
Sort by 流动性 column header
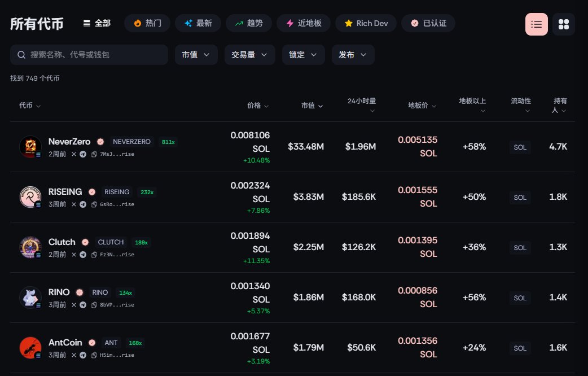[521, 106]
